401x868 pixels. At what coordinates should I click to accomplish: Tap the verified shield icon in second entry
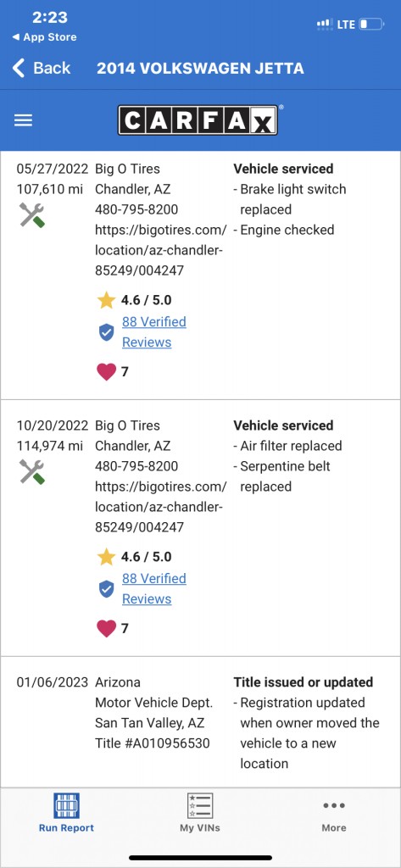(x=106, y=589)
